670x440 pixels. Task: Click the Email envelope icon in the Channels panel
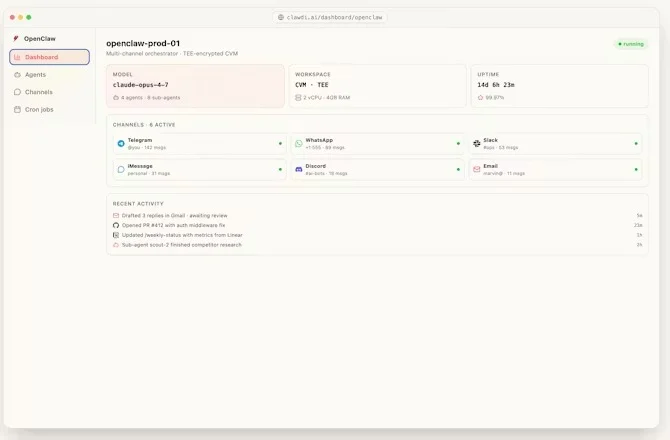476,170
